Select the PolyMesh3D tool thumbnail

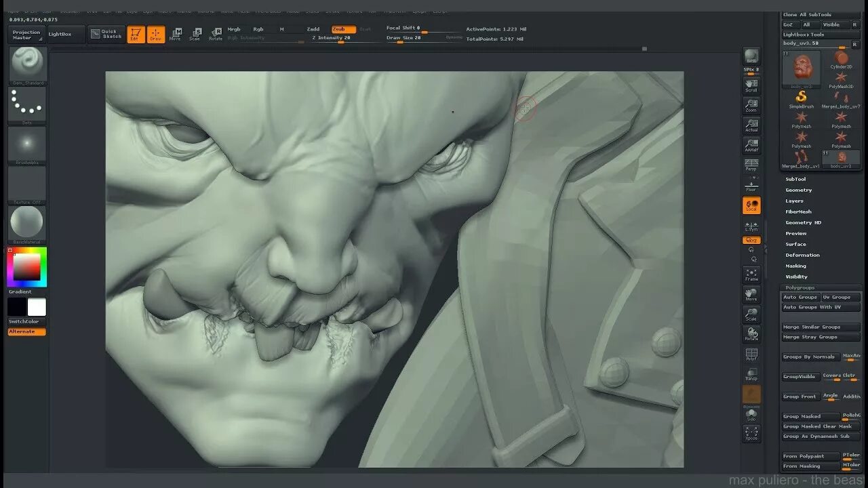[x=841, y=80]
